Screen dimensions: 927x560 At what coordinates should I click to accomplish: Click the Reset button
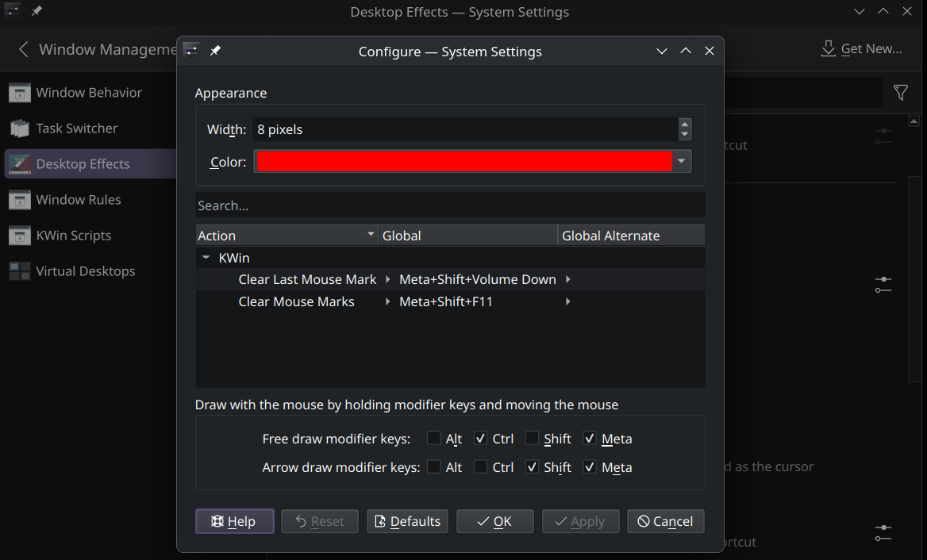(320, 521)
